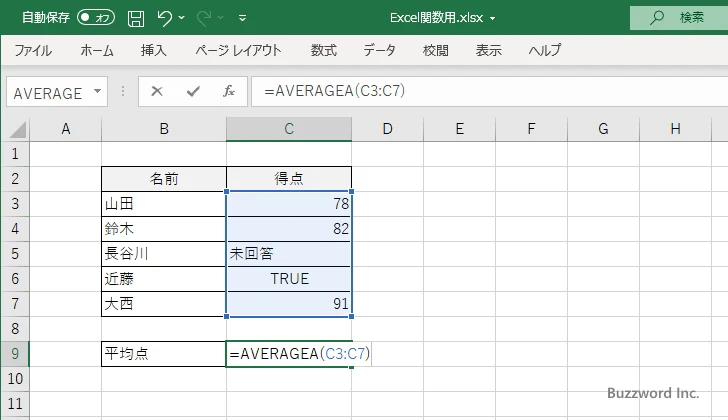Open Insert Function fx icon
728x420 pixels.
click(x=229, y=91)
